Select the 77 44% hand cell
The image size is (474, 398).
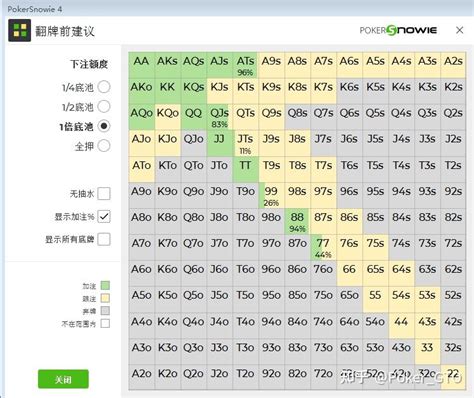324,247
